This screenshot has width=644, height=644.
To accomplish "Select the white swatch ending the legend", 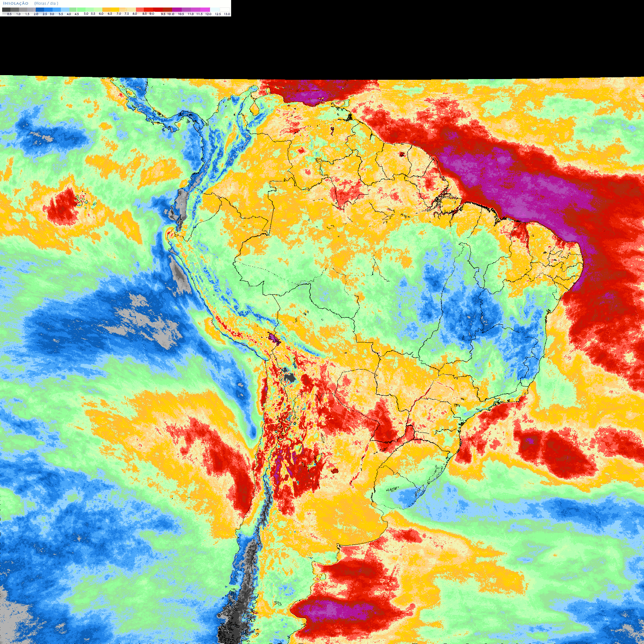I will tap(225, 10).
